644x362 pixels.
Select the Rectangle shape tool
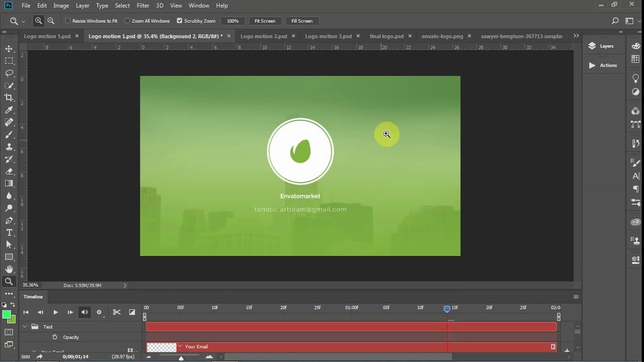pyautogui.click(x=9, y=257)
